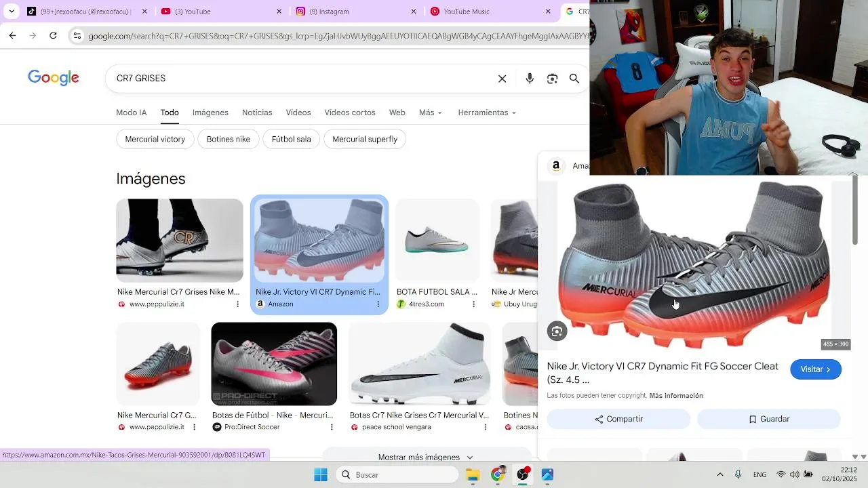Select the Todo results tab
This screenshot has width=868, height=488.
click(170, 113)
